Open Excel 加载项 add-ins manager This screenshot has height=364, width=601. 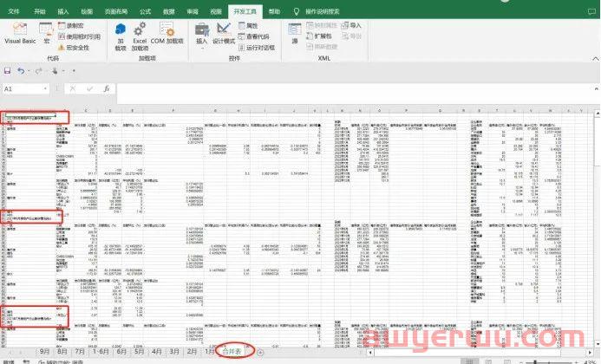[140, 36]
